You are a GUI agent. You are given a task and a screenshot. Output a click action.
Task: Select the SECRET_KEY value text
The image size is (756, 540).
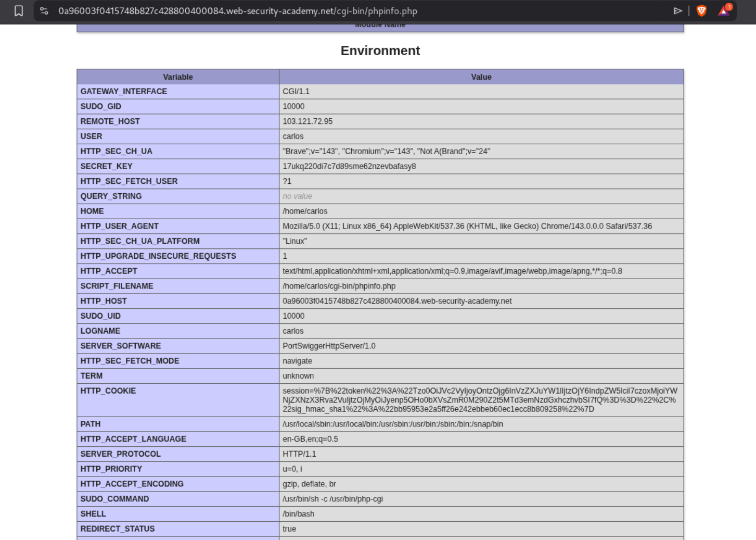(x=349, y=167)
